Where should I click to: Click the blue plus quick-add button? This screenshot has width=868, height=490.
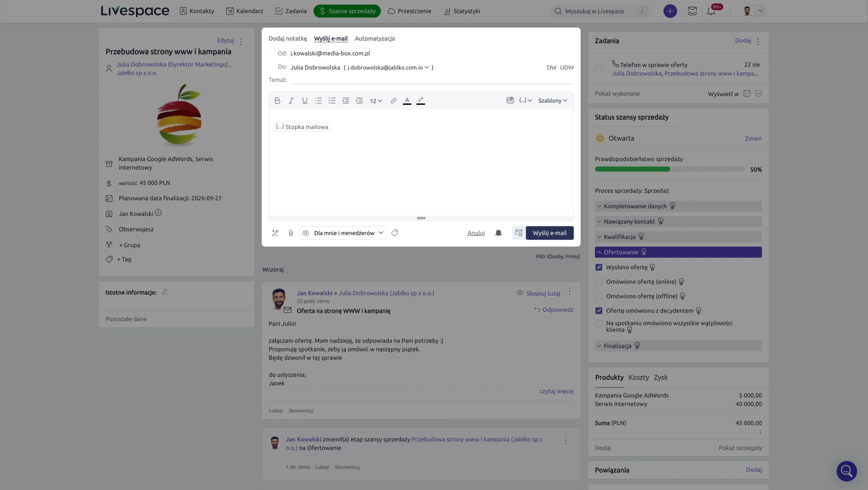tap(670, 11)
